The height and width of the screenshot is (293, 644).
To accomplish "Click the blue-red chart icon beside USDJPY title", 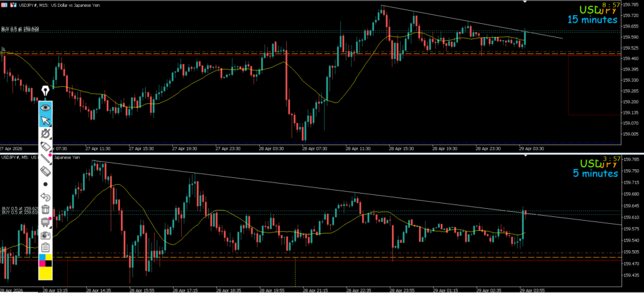I will 13,5.
